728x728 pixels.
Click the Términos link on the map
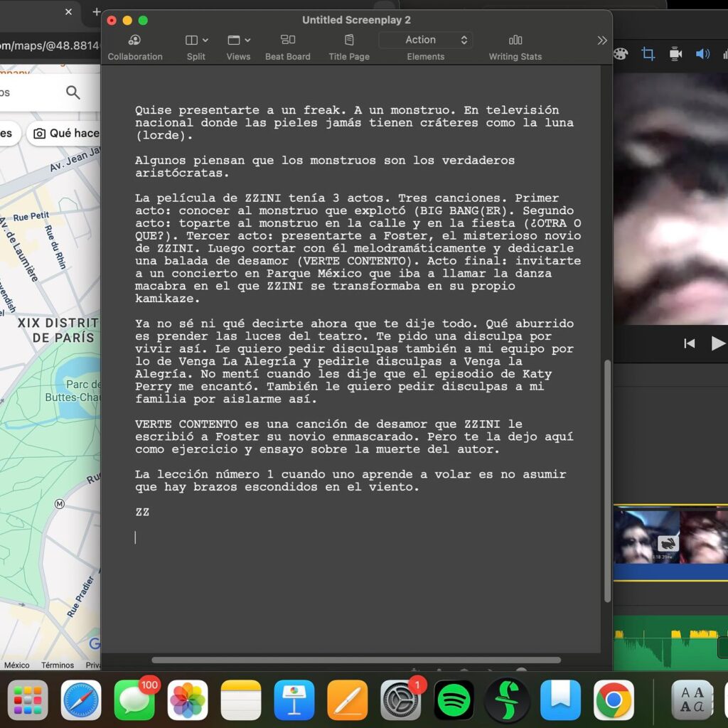click(x=58, y=665)
